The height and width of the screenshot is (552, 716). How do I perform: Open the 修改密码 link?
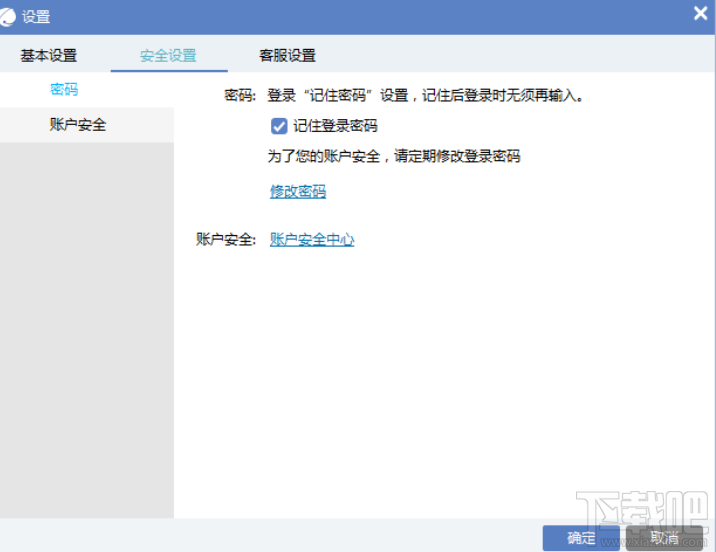pos(298,191)
